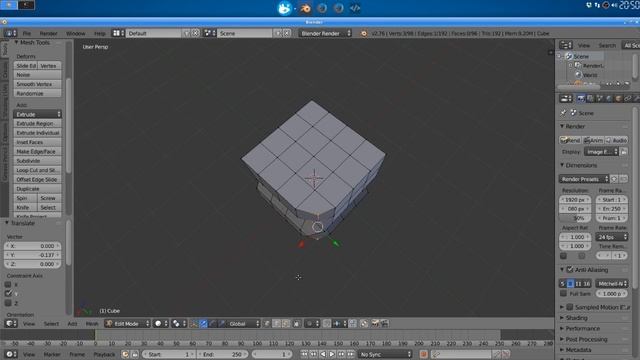Viewport: 640px width, 360px height.
Task: Select the World properties tab icon
Action: tap(609, 98)
